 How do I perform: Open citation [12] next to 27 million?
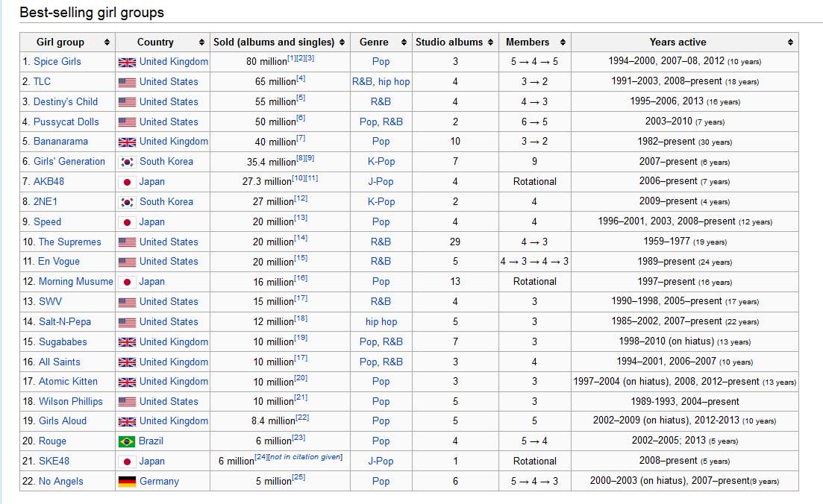pos(301,198)
